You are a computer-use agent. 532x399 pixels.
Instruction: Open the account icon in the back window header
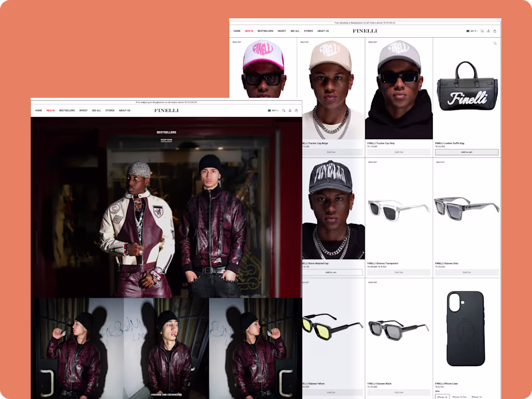tap(488, 31)
